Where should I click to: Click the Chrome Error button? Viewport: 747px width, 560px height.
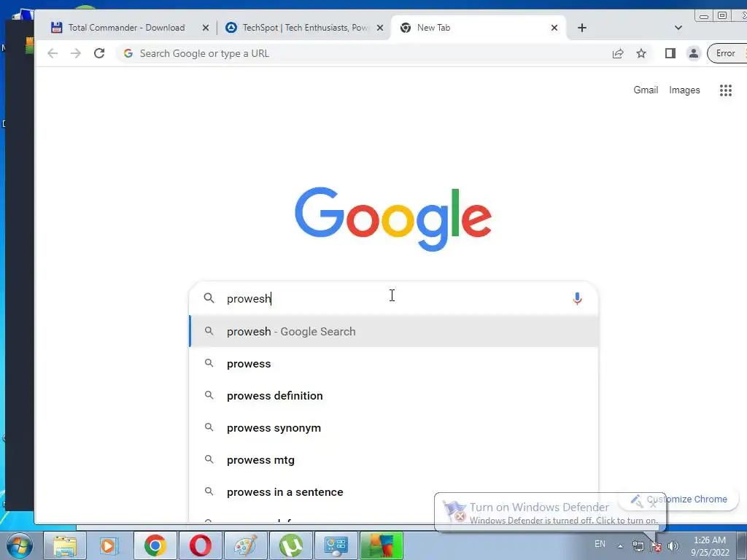tap(727, 53)
